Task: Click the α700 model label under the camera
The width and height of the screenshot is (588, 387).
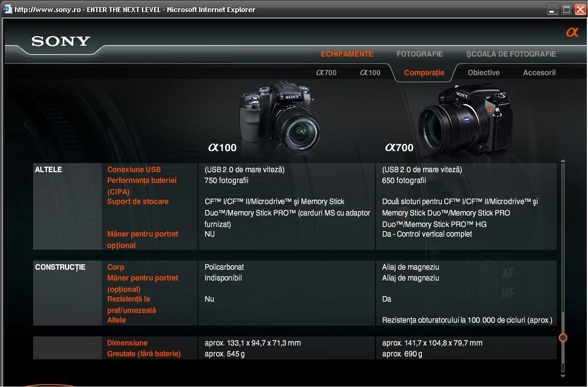Action: pyautogui.click(x=400, y=147)
